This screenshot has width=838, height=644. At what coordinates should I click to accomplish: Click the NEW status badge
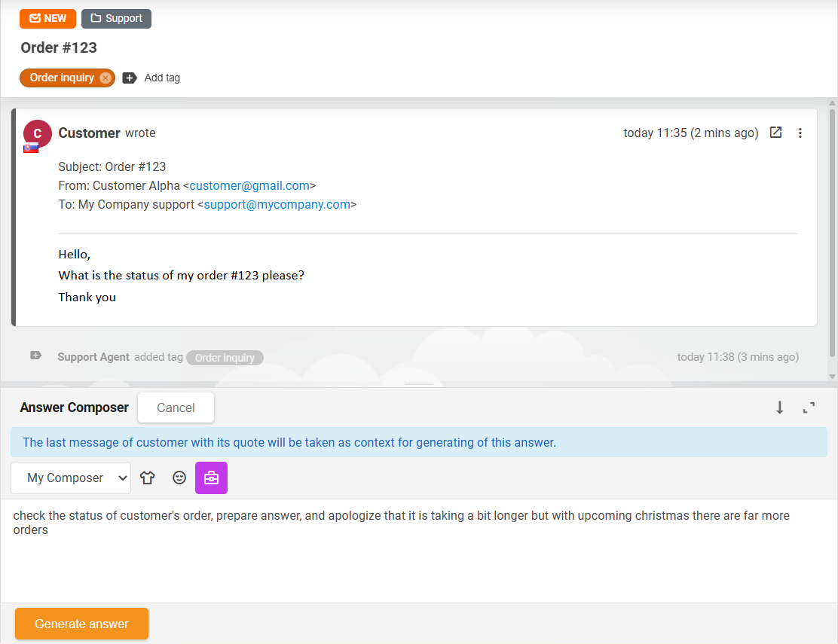[x=47, y=18]
